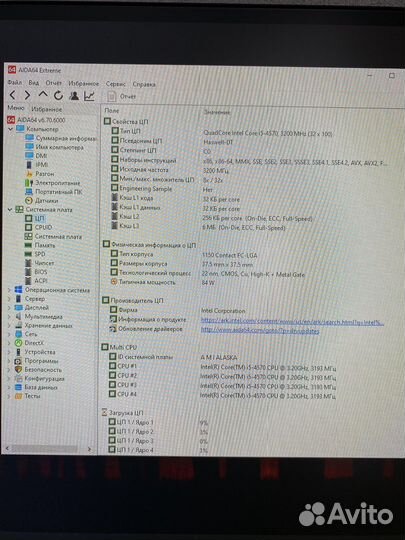Expand the Сервер tree node
Screen dimensions: 405x540
pyautogui.click(x=9, y=299)
